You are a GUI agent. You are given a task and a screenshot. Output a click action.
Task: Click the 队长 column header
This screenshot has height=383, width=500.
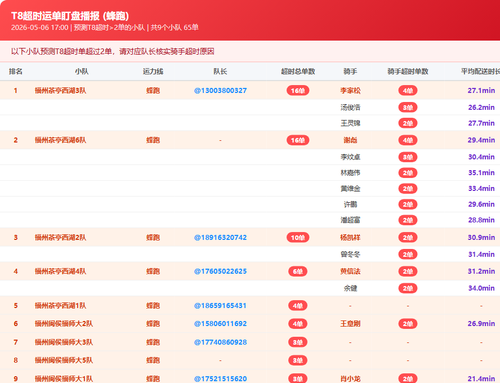(220, 71)
